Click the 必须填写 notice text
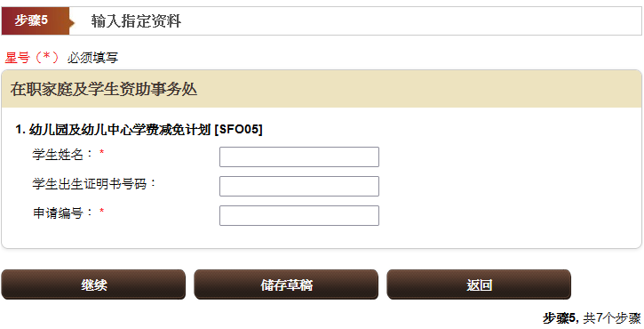Screen dimensions: 644x329 coord(92,58)
